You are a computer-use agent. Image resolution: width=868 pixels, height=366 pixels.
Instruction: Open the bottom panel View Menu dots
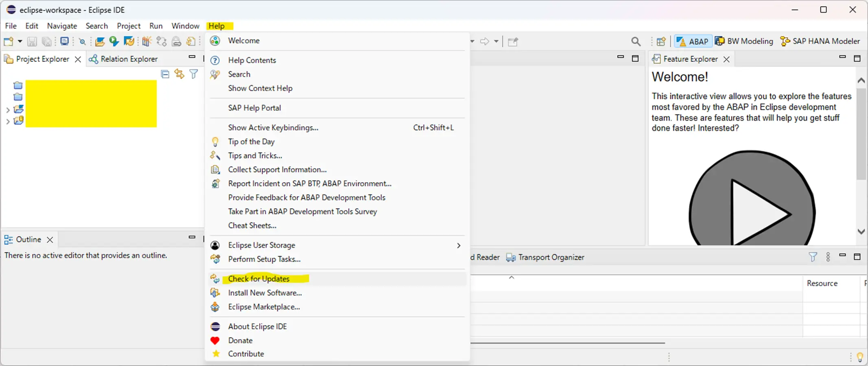point(828,257)
